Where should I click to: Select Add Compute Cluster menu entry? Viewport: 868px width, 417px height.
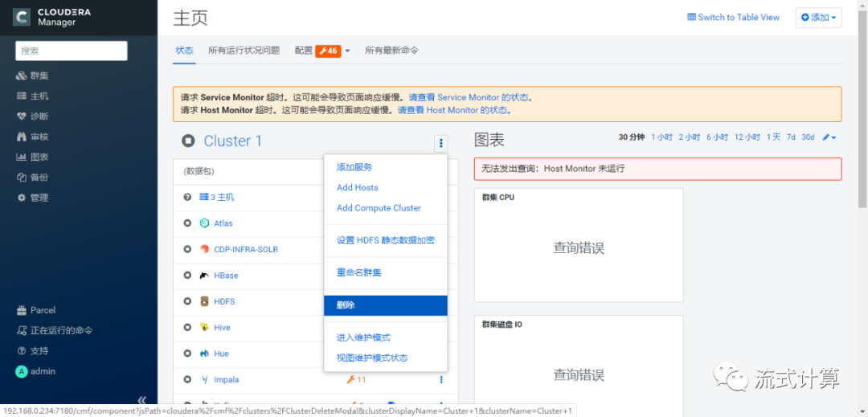click(379, 208)
